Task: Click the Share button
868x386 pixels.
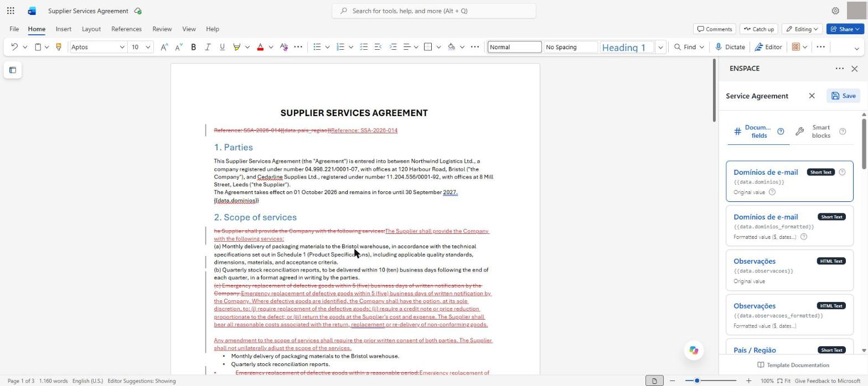Action: point(845,29)
